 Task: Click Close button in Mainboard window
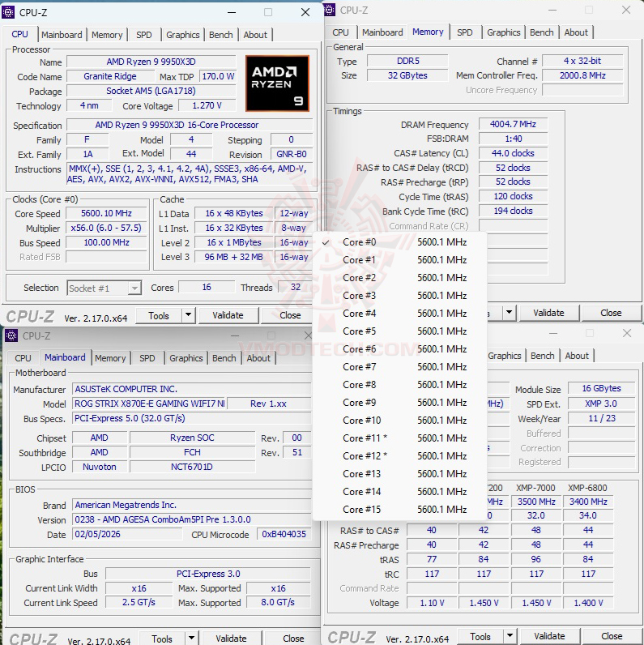293,639
